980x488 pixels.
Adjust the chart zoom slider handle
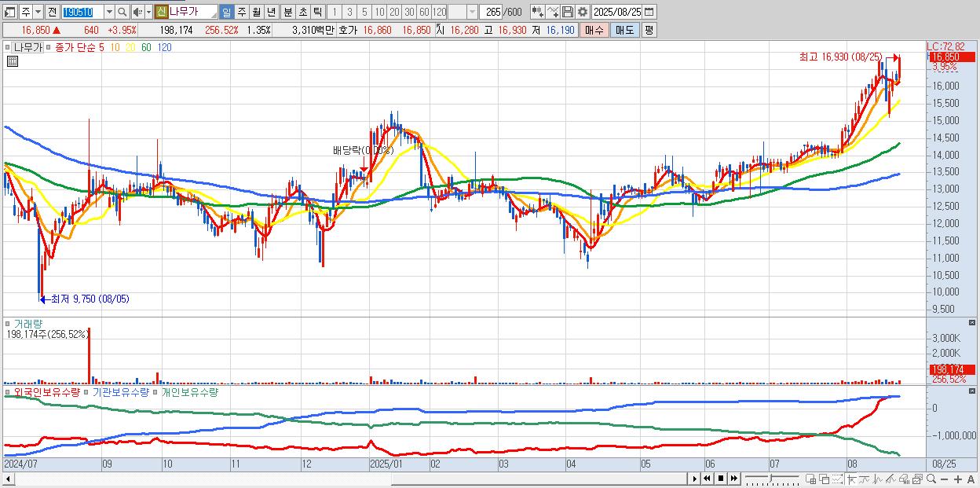click(771, 478)
